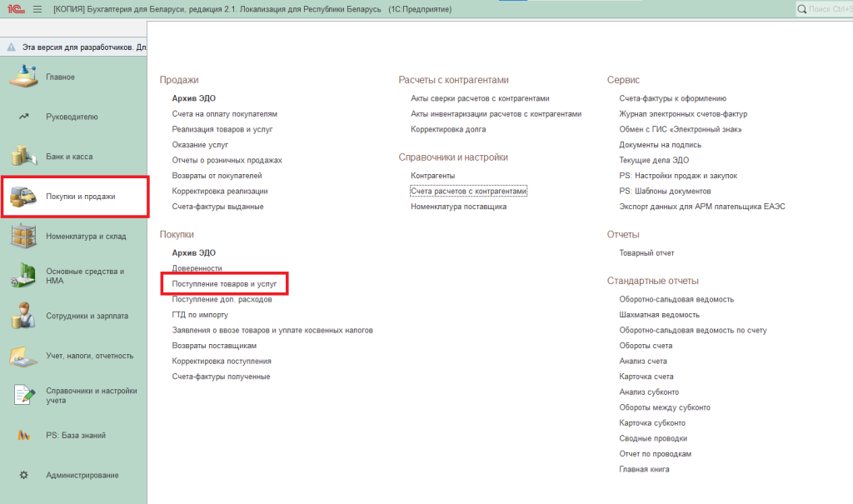Open Реализация товаров и услуг
The height and width of the screenshot is (504, 853).
(x=222, y=129)
